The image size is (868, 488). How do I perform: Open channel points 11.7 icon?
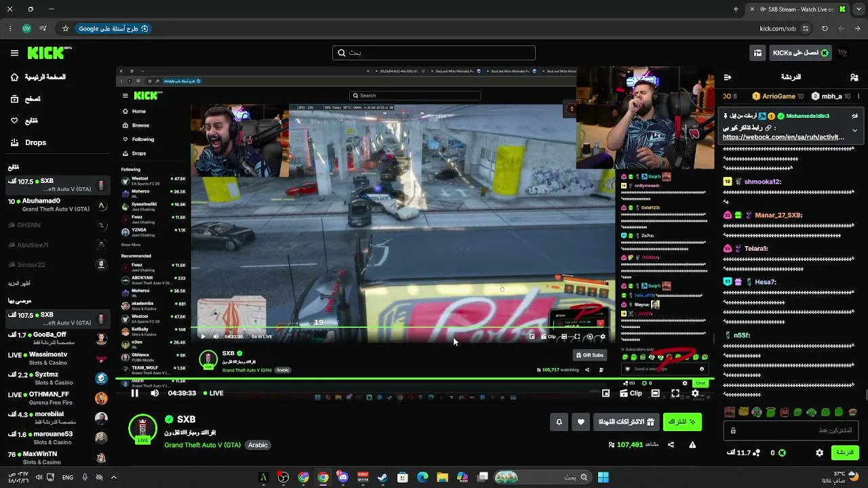[x=756, y=453]
